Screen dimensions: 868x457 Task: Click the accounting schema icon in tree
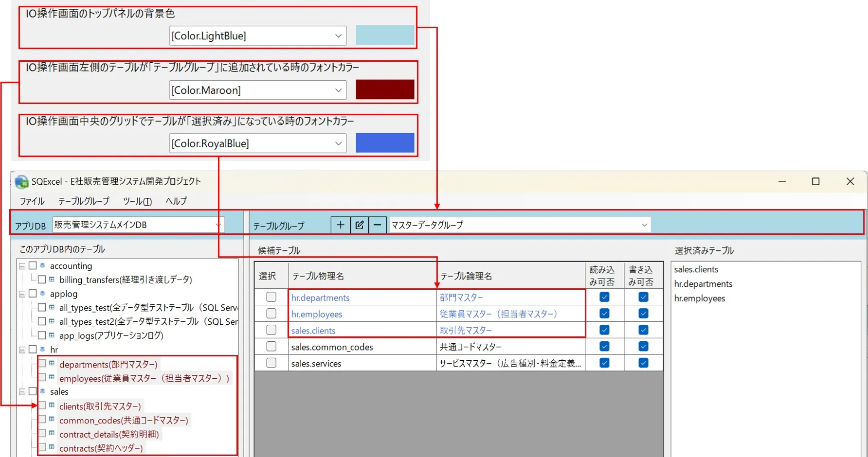click(x=43, y=265)
